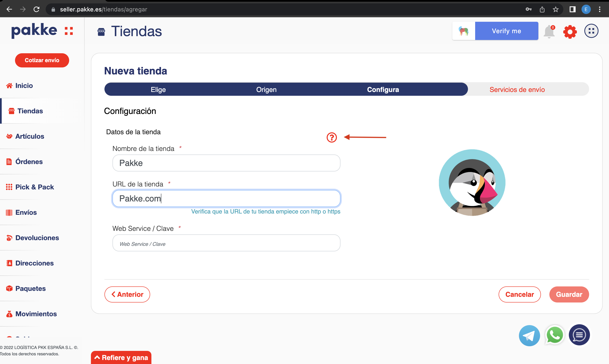Open WhatsApp support icon
This screenshot has height=364, width=609.
554,335
